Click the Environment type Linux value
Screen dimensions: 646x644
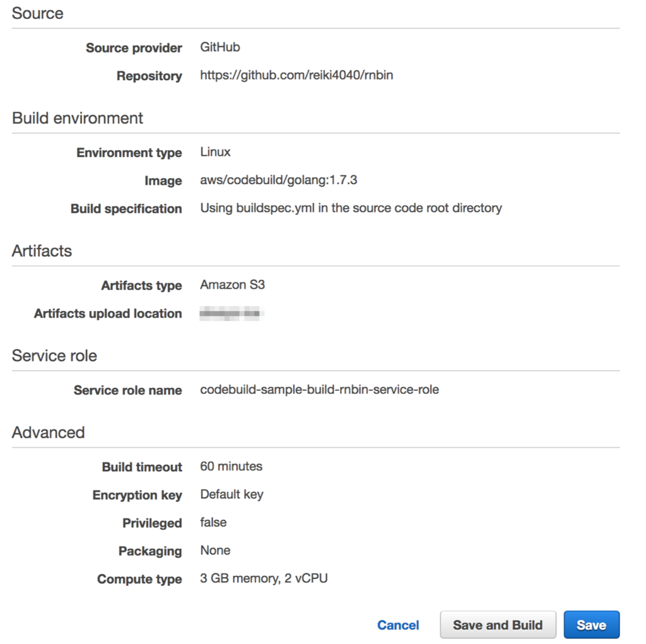pyautogui.click(x=215, y=152)
